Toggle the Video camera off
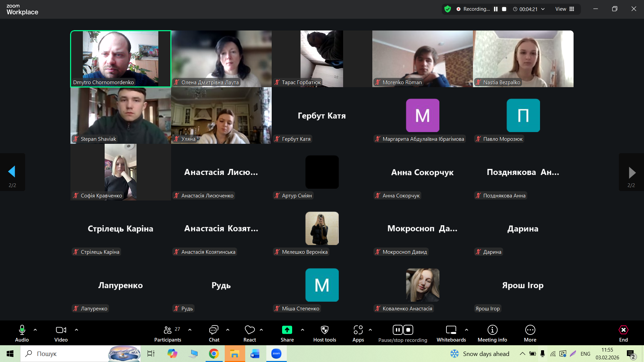This screenshot has height=362, width=644. [x=61, y=334]
